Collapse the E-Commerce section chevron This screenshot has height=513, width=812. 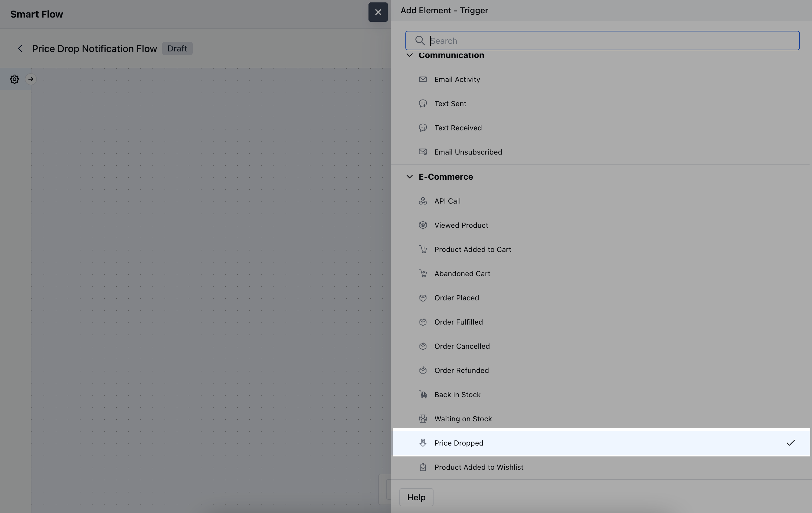[x=409, y=177]
